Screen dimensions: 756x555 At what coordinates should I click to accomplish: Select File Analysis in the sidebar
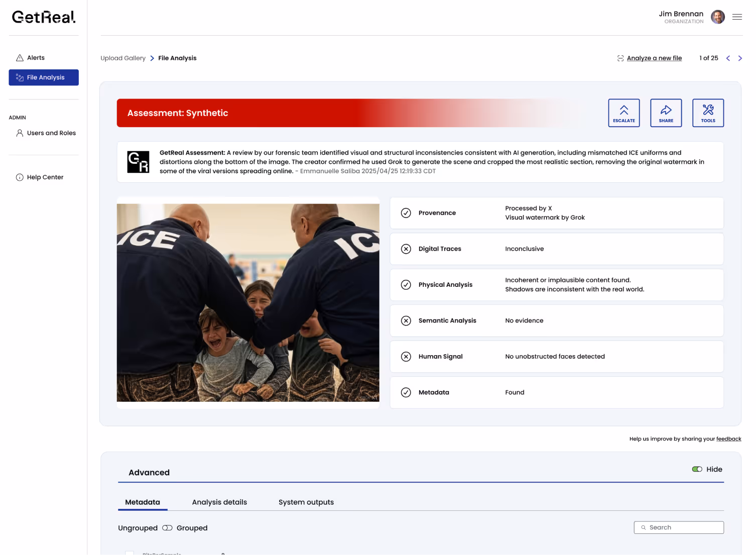click(44, 77)
